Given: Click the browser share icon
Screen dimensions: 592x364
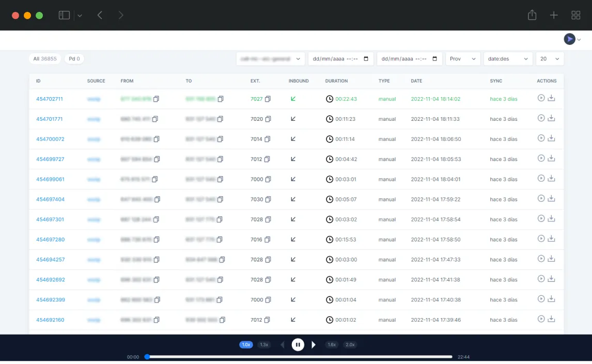Looking at the screenshot, I should [x=532, y=15].
